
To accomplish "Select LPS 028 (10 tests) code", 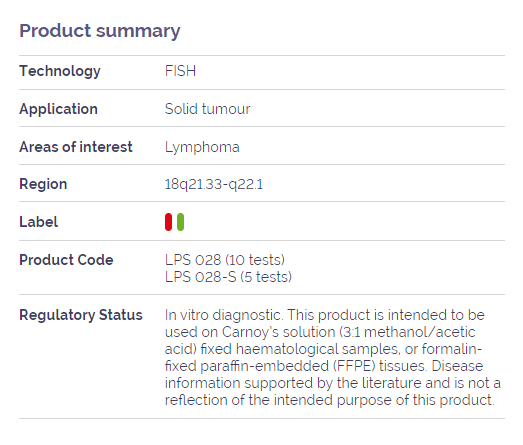I will 225,260.
